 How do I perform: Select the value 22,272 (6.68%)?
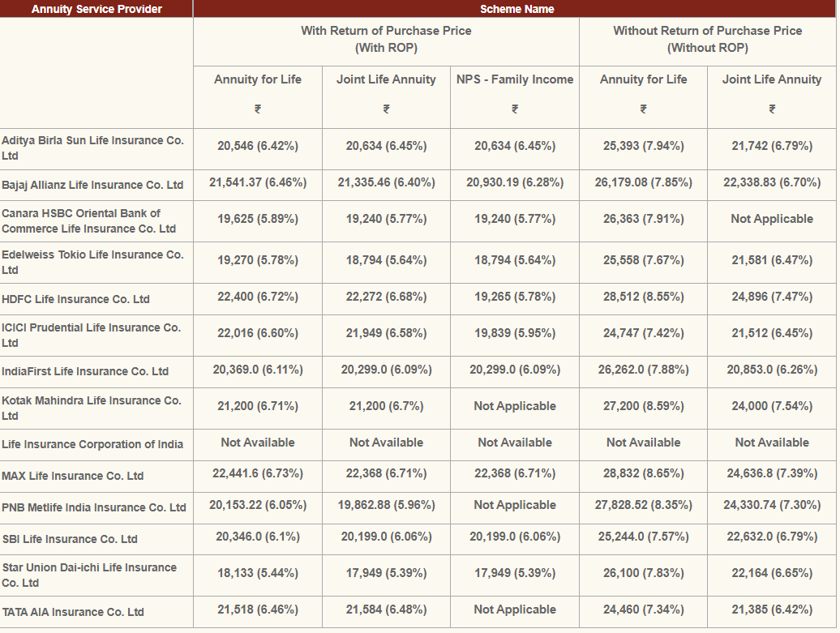[386, 296]
